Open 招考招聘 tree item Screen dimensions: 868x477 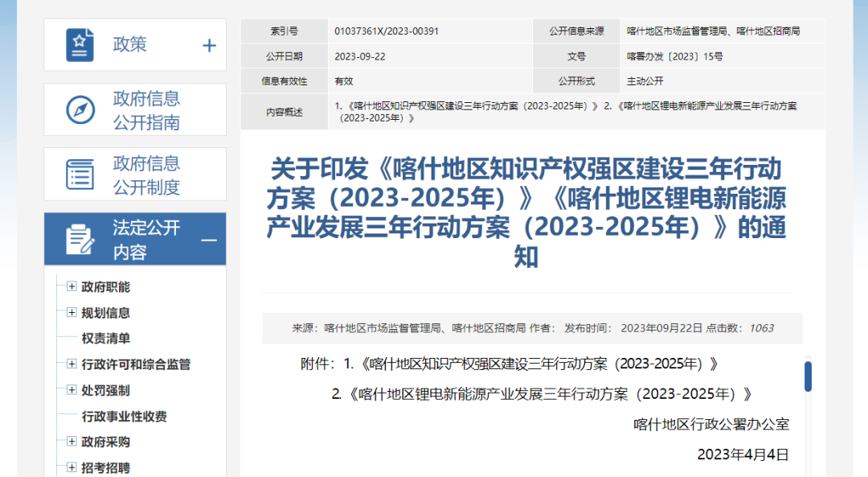pos(106,468)
